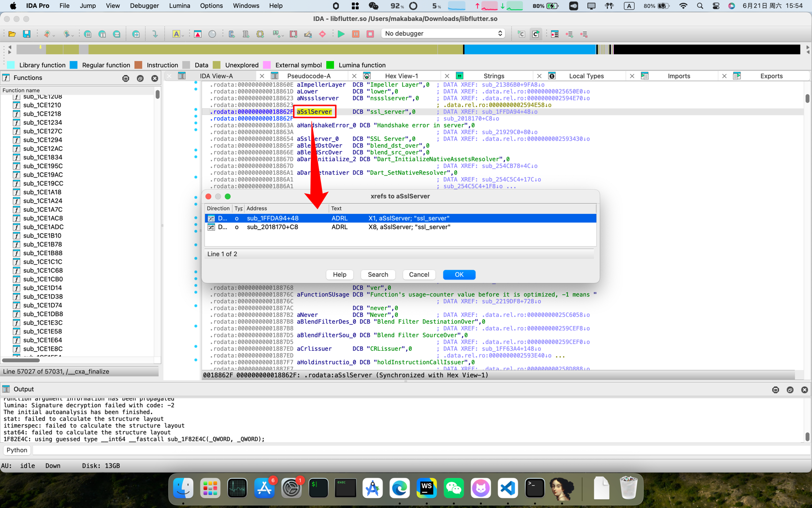Click the Output panel float icon
This screenshot has height=508, width=812.
[x=790, y=389]
